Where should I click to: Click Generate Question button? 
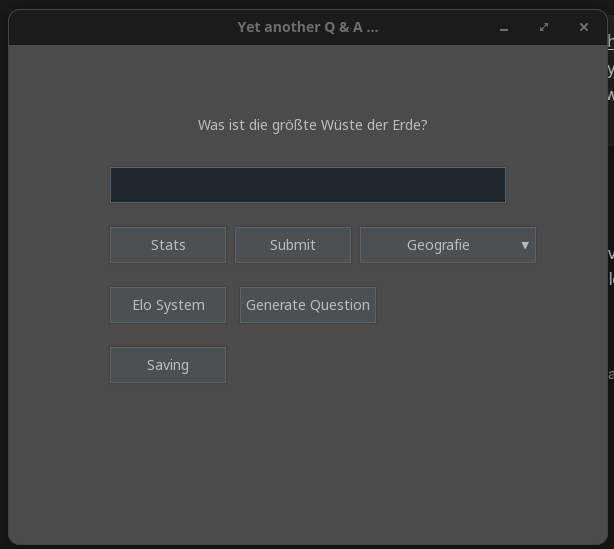tap(308, 305)
